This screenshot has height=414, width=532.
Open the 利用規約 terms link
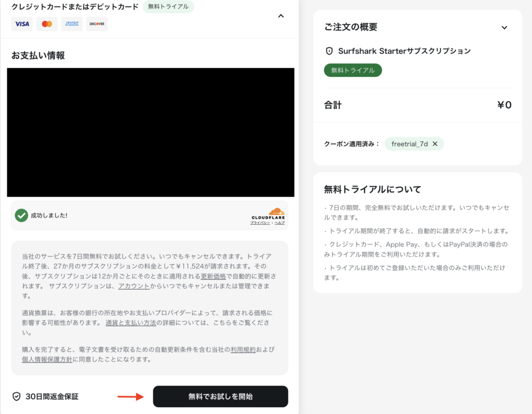pos(243,350)
